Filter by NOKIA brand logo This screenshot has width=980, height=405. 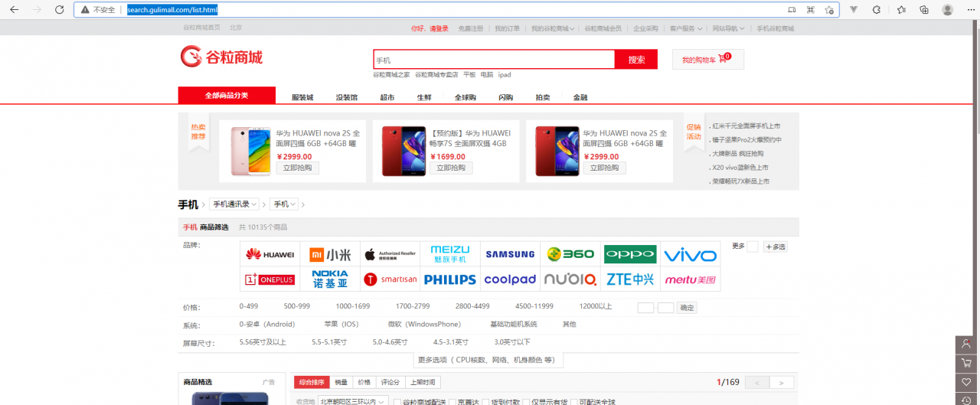(x=330, y=279)
